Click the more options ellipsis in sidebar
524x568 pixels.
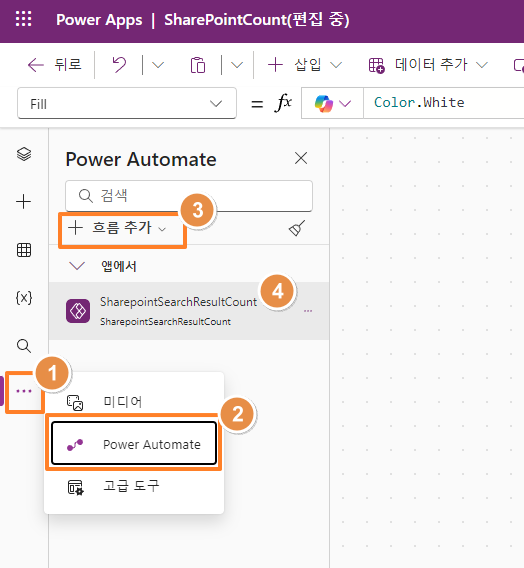click(x=24, y=391)
